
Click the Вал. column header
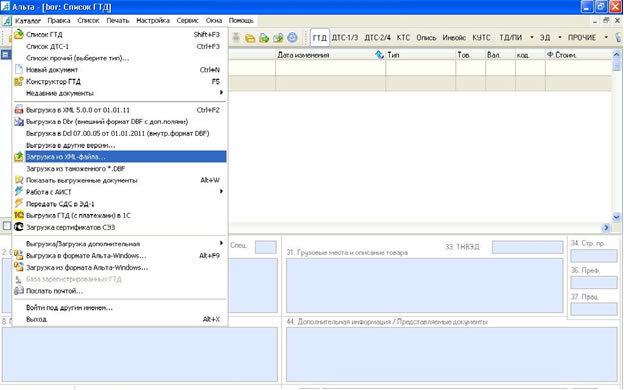500,55
